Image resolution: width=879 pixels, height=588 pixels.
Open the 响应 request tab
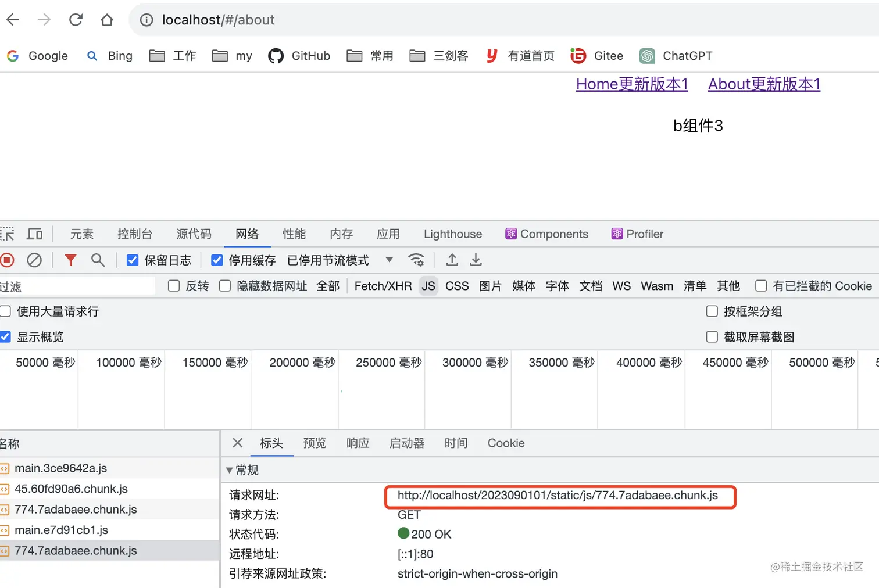358,443
